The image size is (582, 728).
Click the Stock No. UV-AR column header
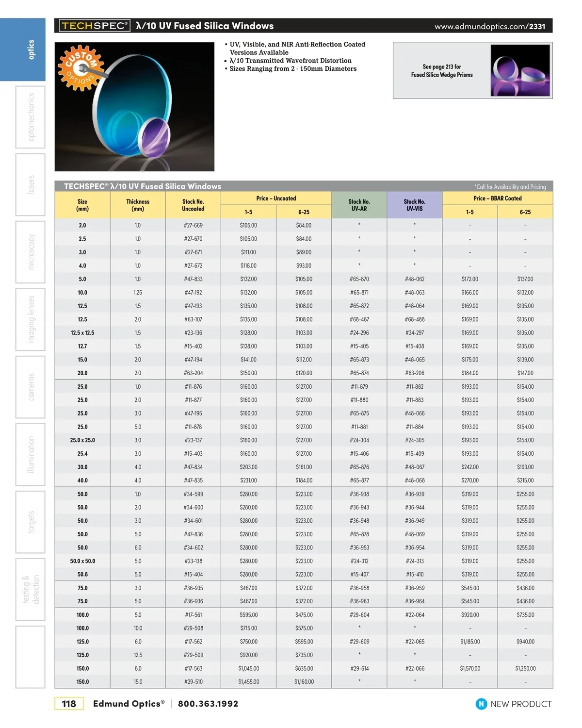tap(359, 205)
